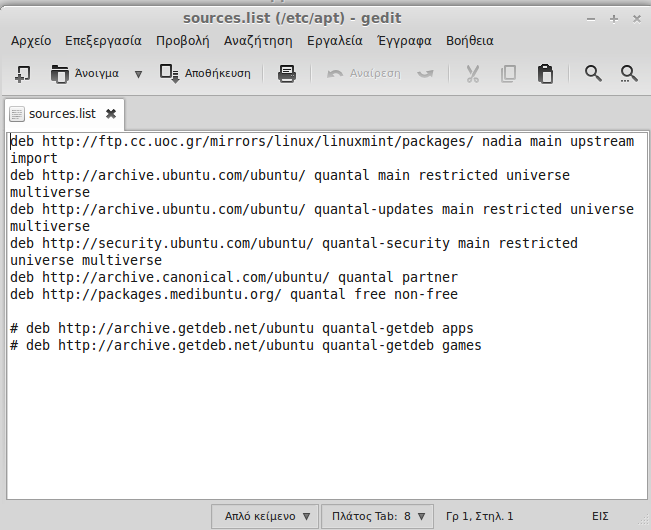Open the Απλό κείμενο syntax dropdown
Screen dimensions: 651x530
click(265, 516)
